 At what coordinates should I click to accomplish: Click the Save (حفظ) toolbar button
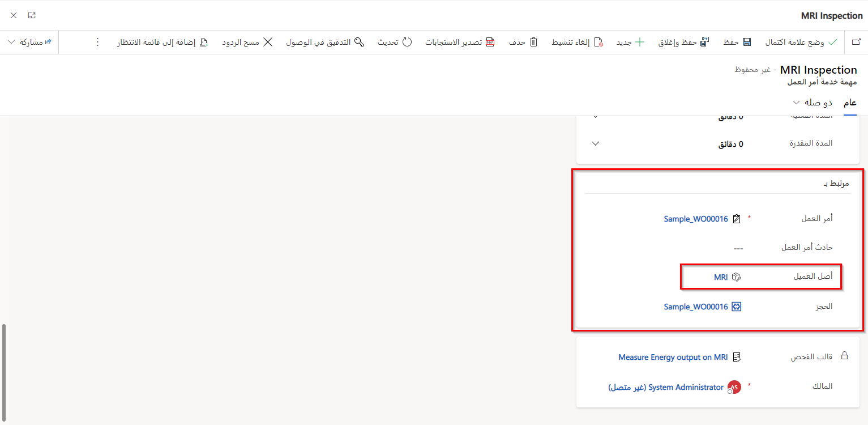click(x=737, y=42)
